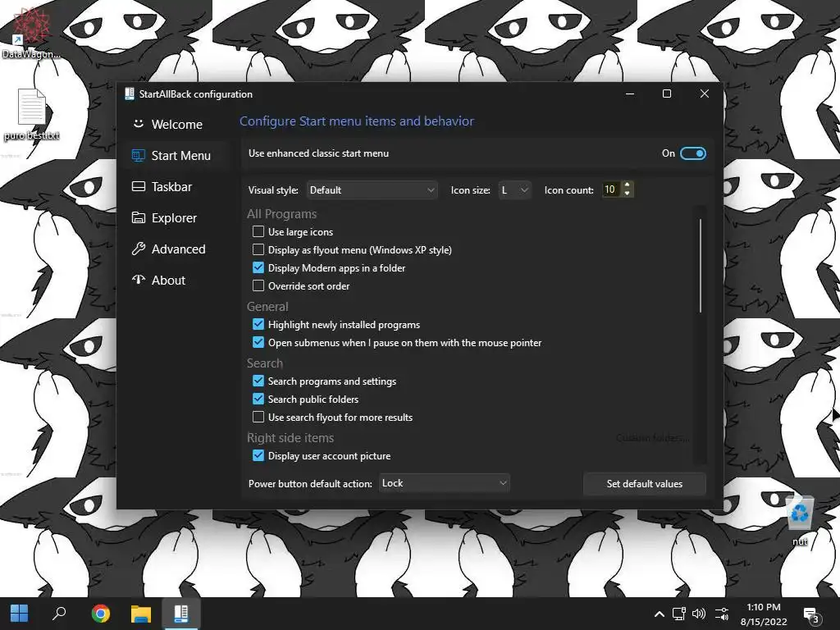Open the About page
This screenshot has width=840, height=630.
point(176,281)
